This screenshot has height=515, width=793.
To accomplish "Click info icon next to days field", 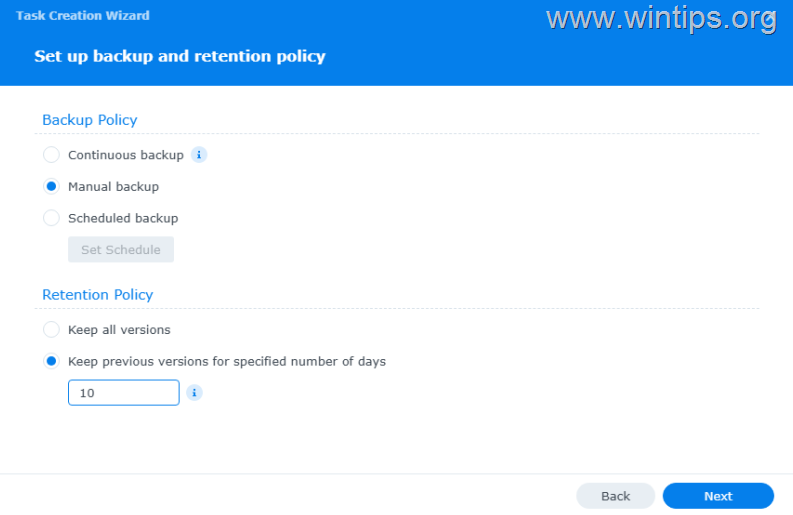I will click(x=195, y=393).
